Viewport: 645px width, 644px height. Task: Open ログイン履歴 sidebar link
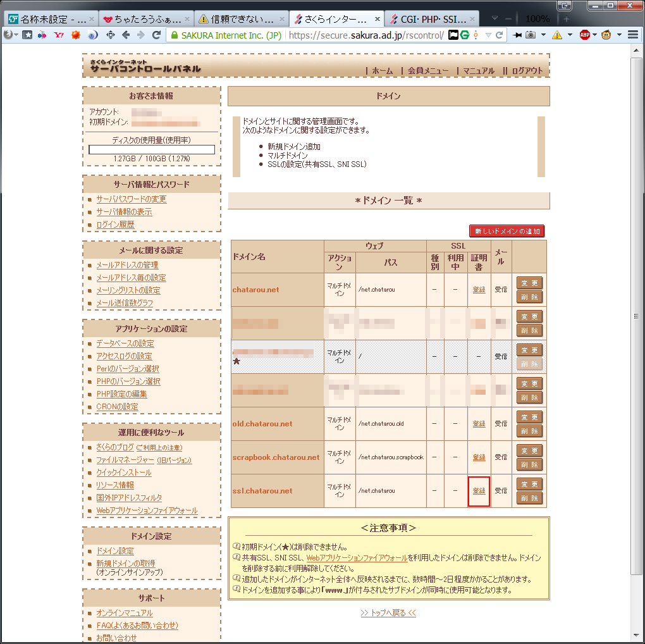click(x=115, y=225)
